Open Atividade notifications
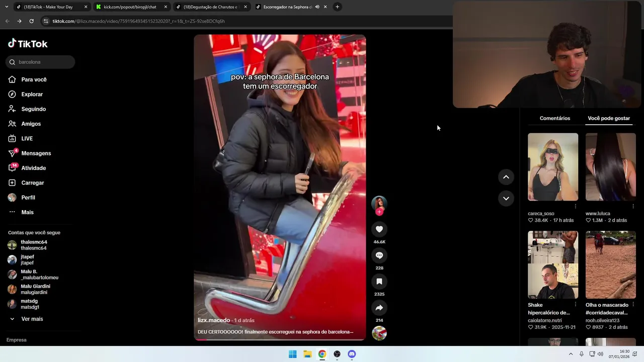The image size is (644, 362). point(28,168)
